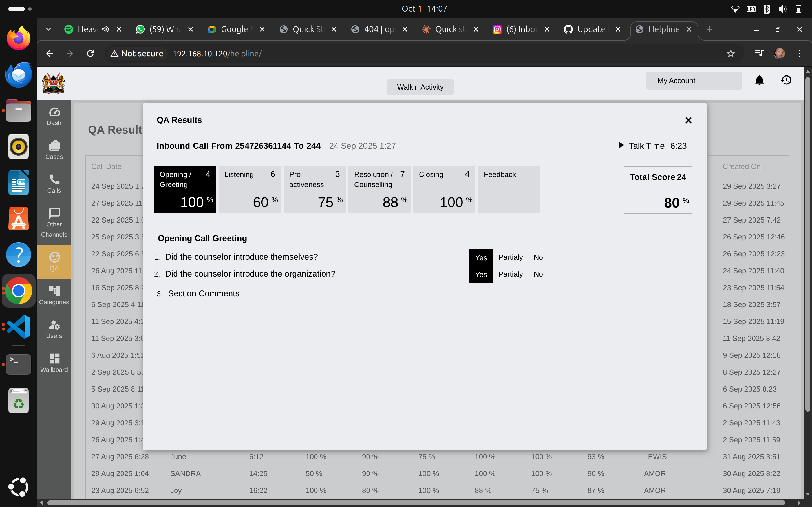812x507 pixels.
Task: Click the notifications bell icon
Action: coord(759,80)
